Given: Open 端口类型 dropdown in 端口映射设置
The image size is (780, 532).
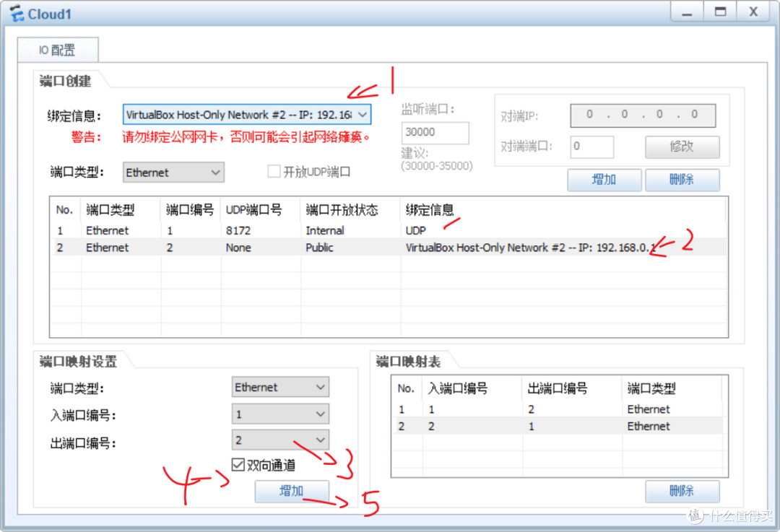Looking at the screenshot, I should (x=280, y=388).
